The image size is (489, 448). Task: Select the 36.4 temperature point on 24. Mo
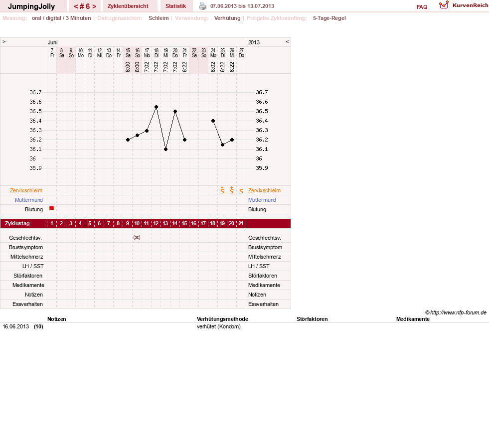pyautogui.click(x=213, y=121)
